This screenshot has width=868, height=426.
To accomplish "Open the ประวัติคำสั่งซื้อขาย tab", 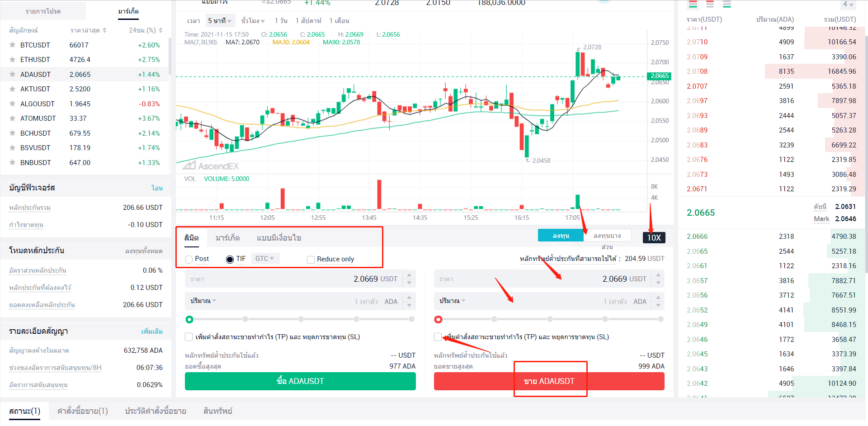I will pos(156,411).
